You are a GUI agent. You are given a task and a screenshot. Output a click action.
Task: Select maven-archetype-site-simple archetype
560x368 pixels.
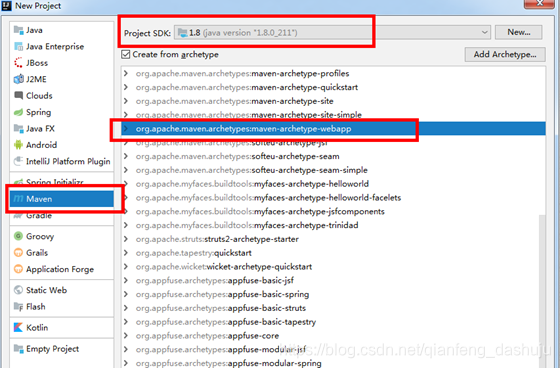[333, 115]
